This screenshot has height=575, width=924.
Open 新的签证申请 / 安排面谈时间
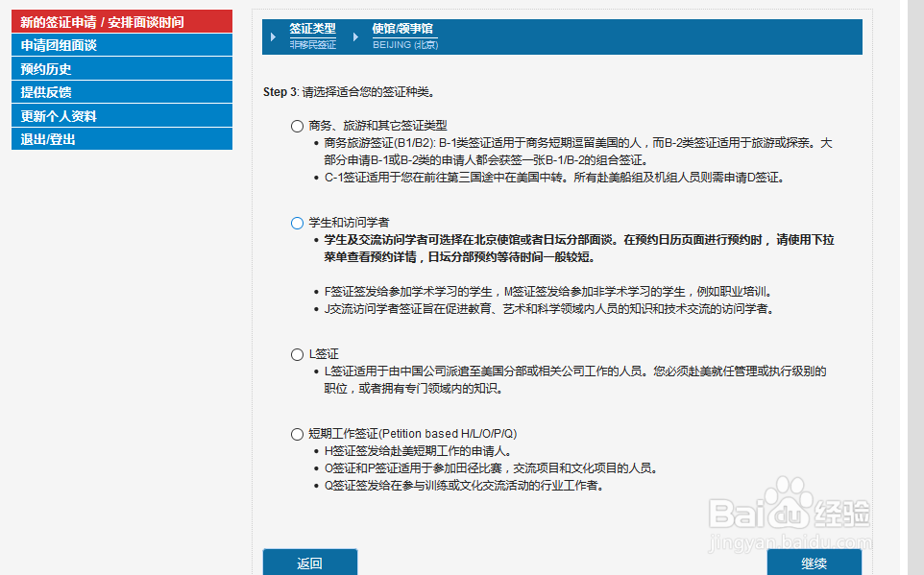coord(122,20)
